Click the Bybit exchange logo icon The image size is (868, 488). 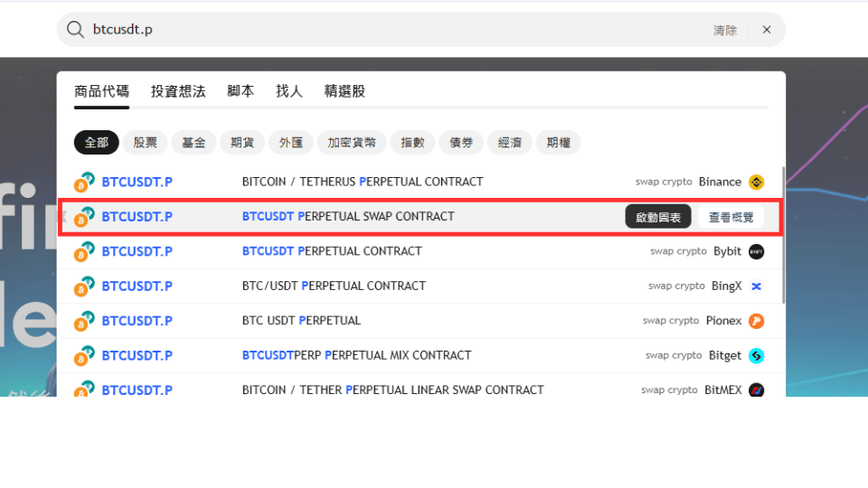point(756,252)
